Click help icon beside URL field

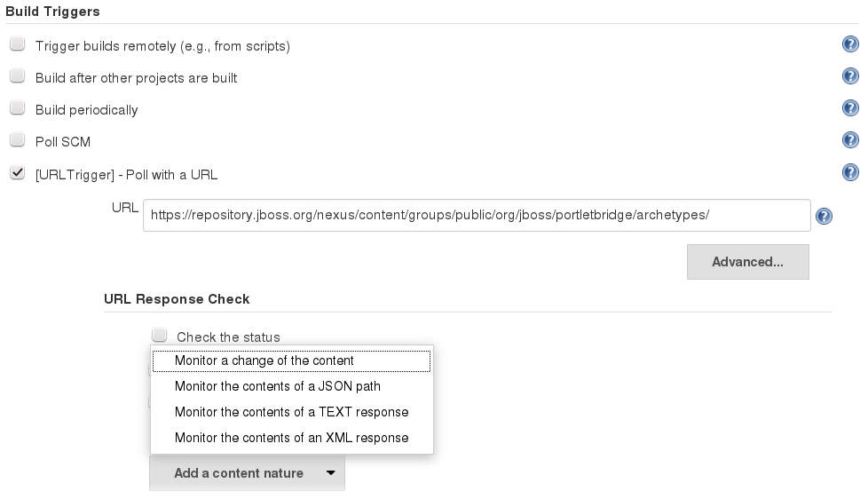tap(824, 216)
